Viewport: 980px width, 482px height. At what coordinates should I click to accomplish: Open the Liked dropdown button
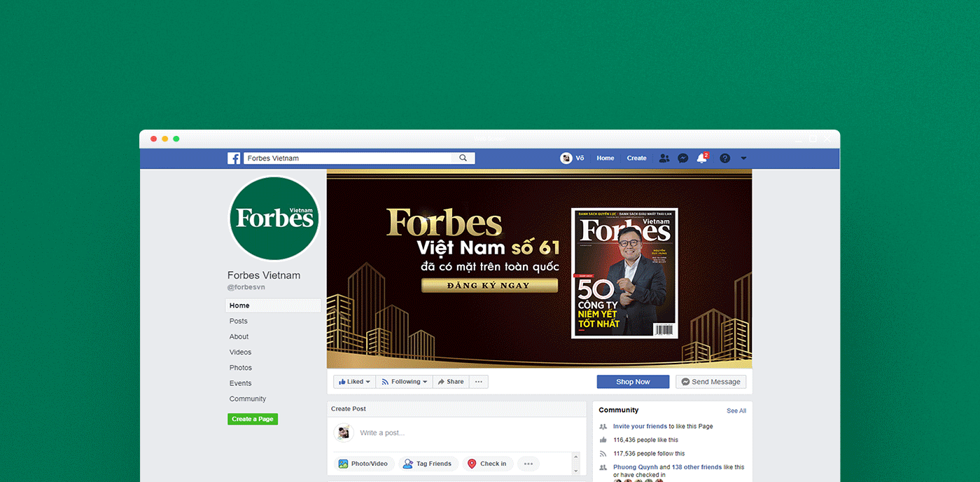(x=354, y=382)
